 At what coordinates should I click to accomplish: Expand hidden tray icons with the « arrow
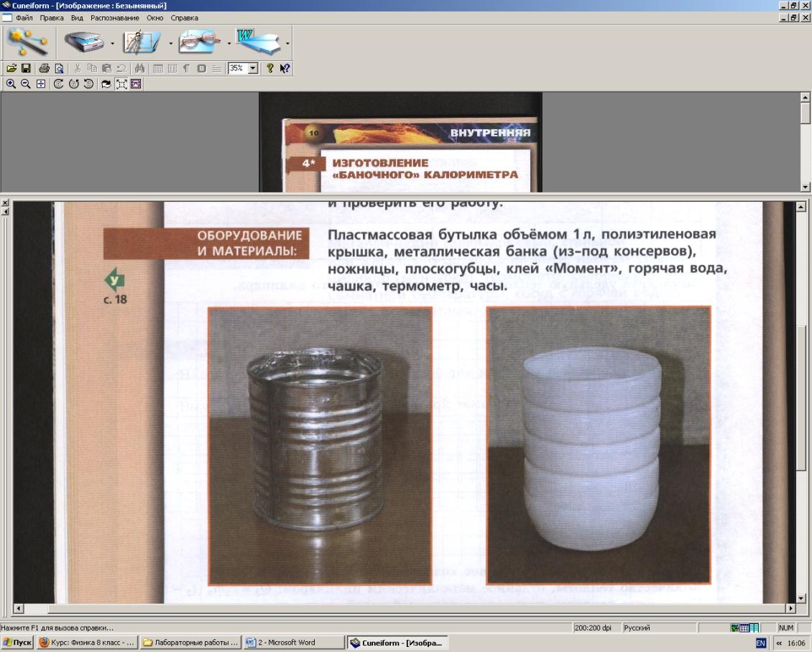click(778, 643)
